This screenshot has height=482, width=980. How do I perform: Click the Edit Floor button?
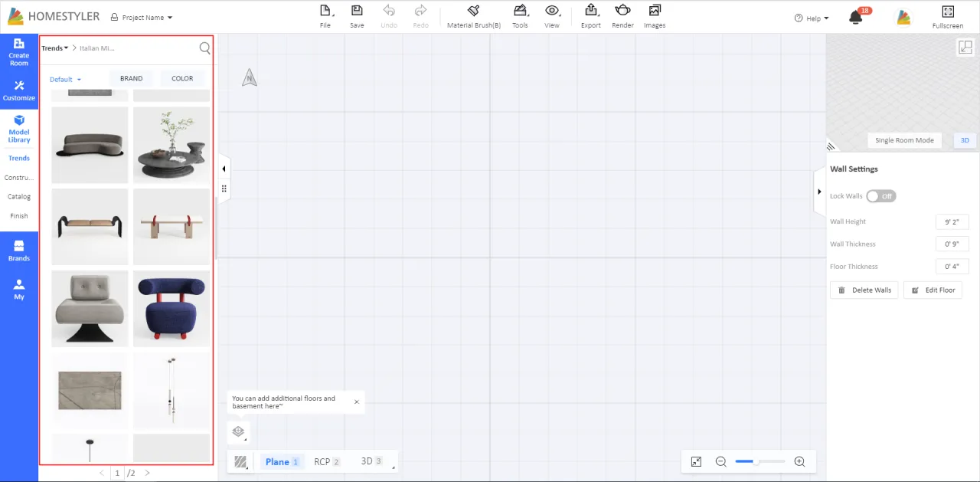(933, 290)
